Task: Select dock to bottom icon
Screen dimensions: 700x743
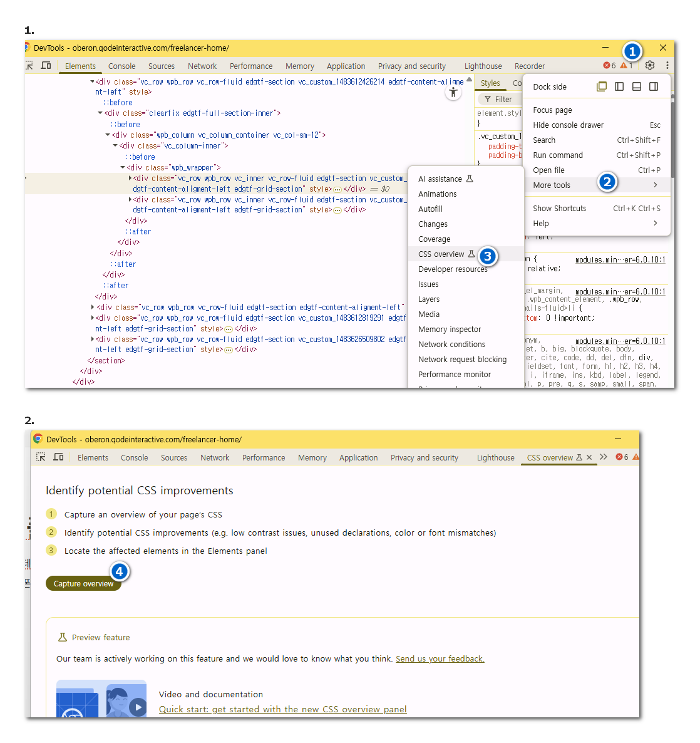Action: (636, 86)
